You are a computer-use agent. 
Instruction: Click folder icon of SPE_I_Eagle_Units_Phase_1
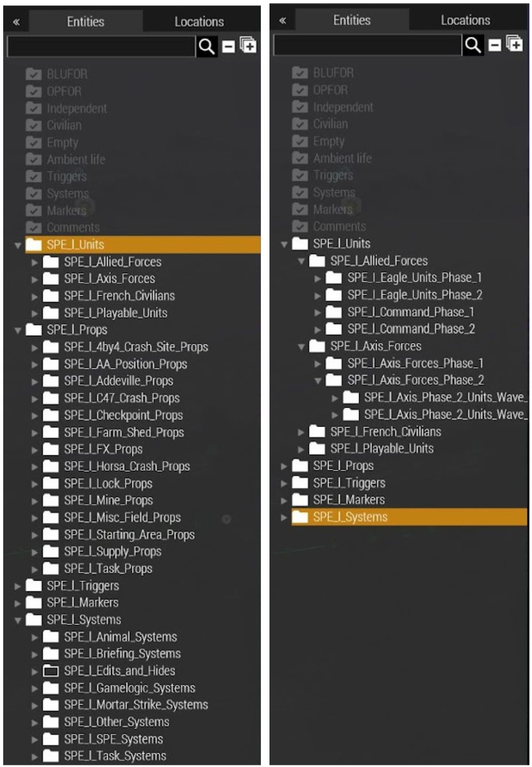(x=334, y=278)
